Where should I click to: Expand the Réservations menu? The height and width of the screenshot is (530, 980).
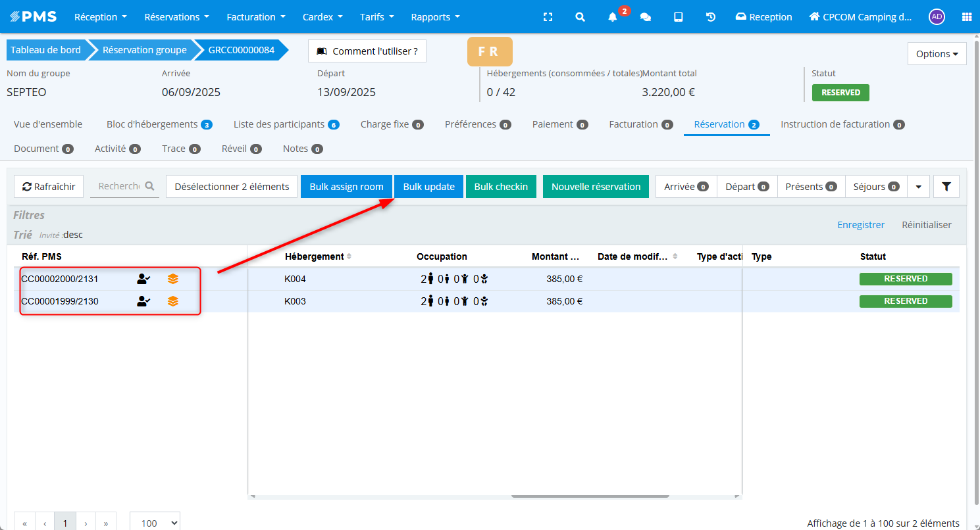pos(176,17)
